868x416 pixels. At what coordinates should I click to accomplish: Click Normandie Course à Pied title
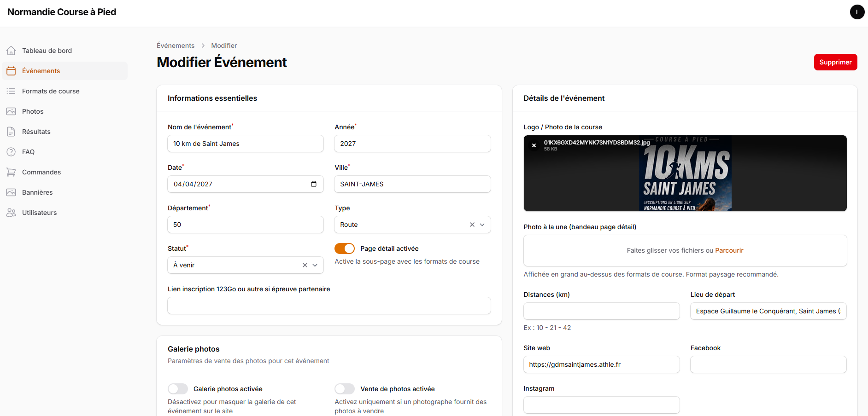tap(62, 12)
